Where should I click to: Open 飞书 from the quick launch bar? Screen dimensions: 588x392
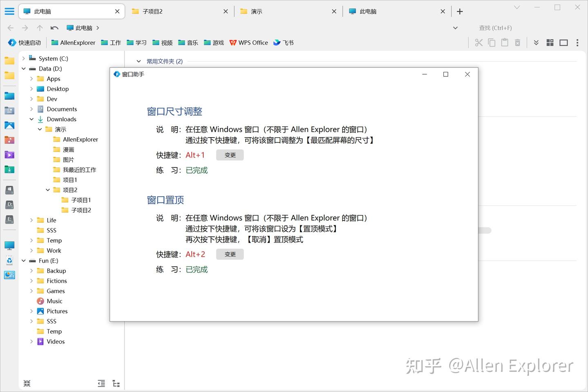click(283, 42)
